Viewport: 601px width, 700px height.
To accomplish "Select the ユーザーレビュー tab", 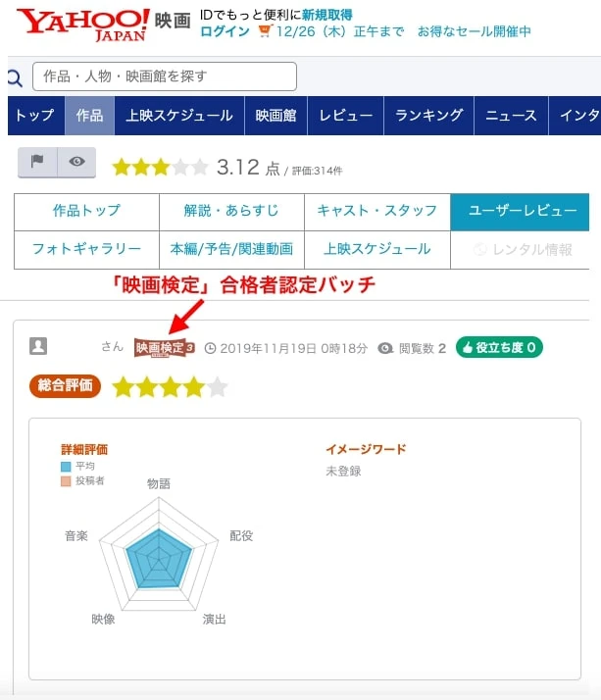I will 520,211.
